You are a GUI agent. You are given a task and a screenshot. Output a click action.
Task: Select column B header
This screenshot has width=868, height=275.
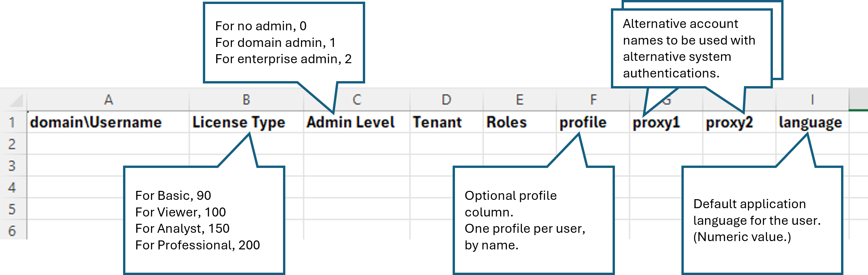[x=246, y=99]
